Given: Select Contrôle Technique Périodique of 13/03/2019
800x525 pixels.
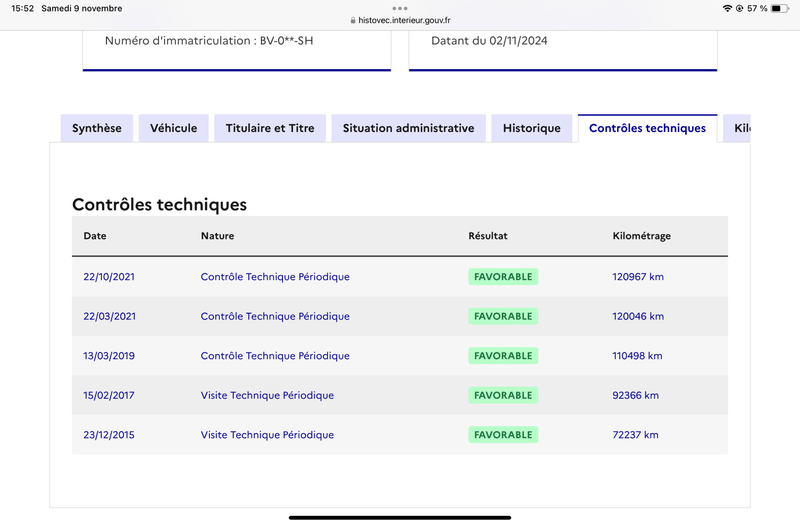Looking at the screenshot, I should click(275, 356).
